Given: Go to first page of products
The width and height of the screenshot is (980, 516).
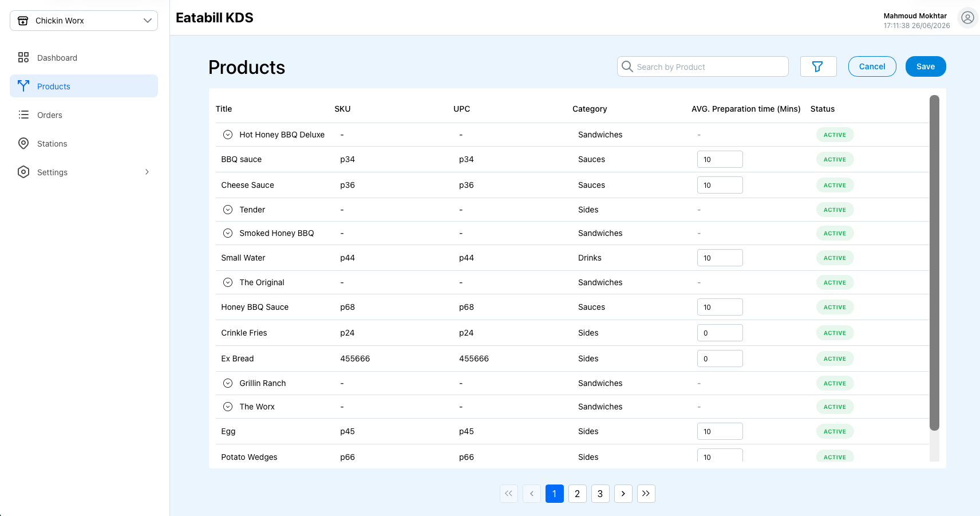Looking at the screenshot, I should tap(509, 494).
